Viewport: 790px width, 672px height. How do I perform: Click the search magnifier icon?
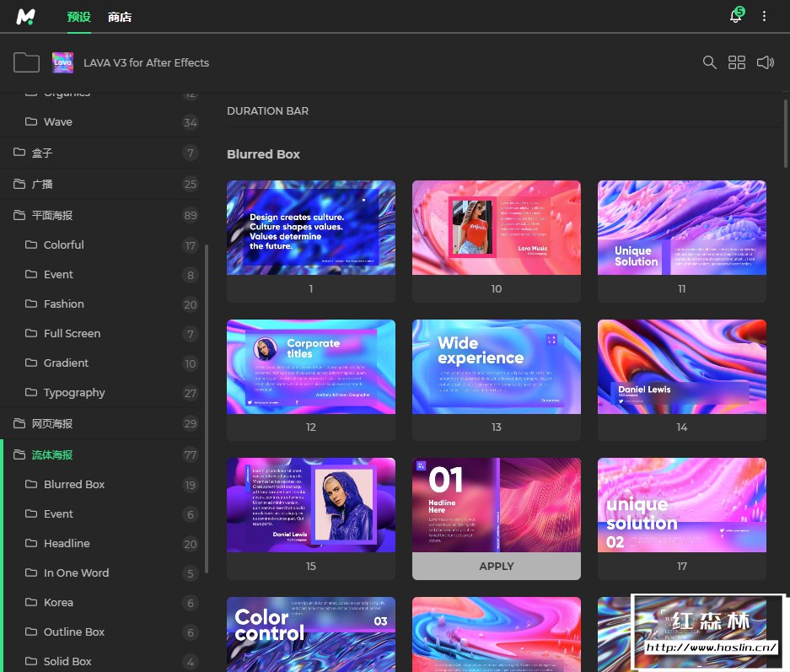click(709, 62)
